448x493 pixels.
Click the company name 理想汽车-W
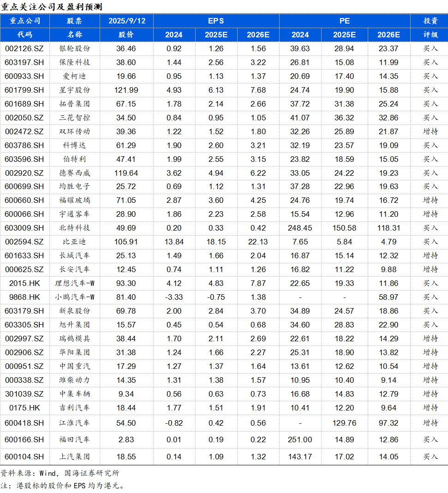(75, 284)
